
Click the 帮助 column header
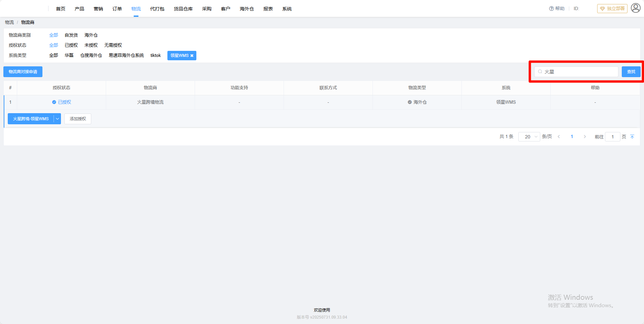pos(595,88)
